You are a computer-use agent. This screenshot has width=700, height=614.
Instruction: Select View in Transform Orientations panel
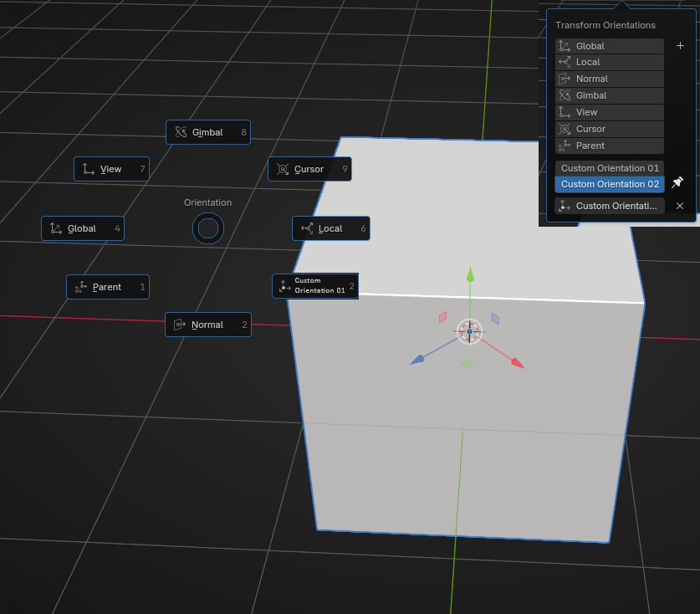pos(610,112)
